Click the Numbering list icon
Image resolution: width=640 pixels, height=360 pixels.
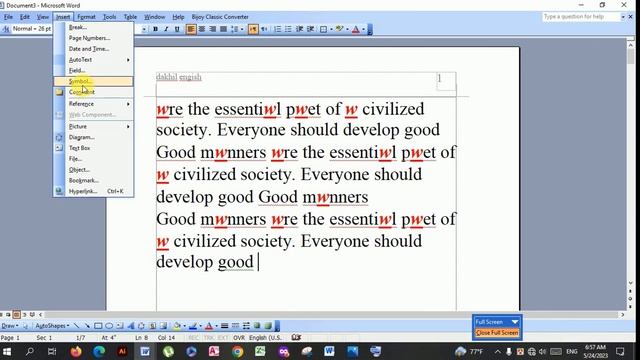pyautogui.click(x=277, y=29)
